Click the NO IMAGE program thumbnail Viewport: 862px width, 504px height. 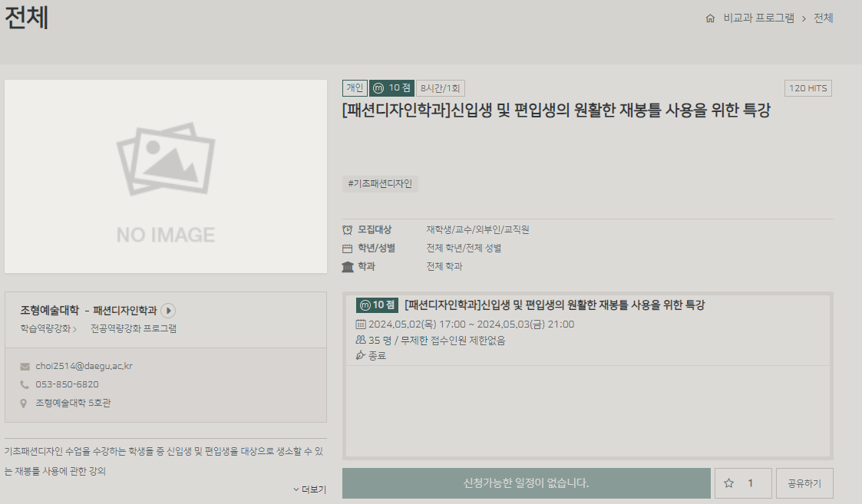pos(166,176)
